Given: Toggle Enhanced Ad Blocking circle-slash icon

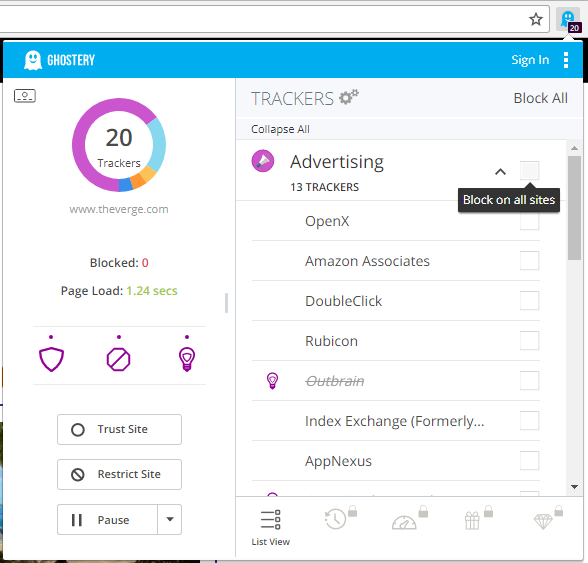Looking at the screenshot, I should [118, 359].
